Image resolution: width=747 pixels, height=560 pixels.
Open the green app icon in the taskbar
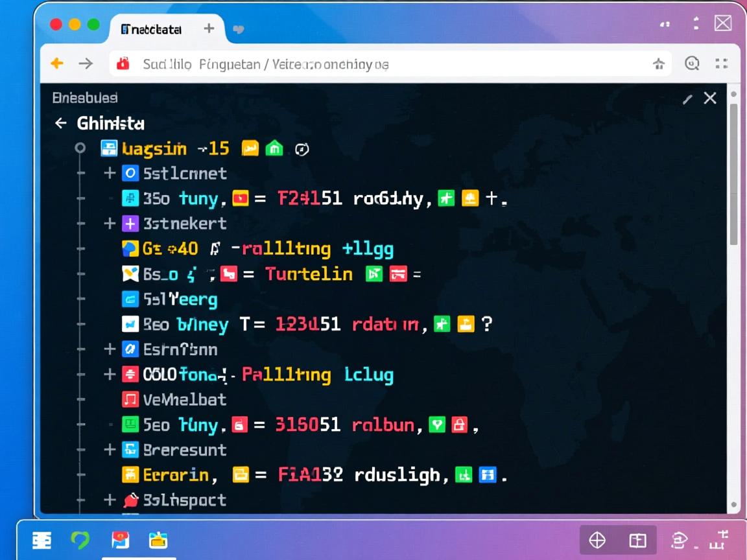point(80,540)
